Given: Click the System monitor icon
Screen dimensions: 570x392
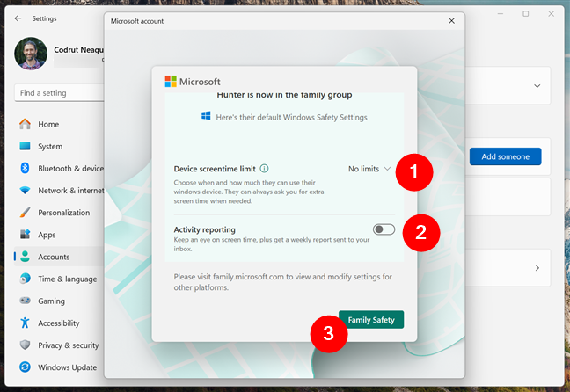Looking at the screenshot, I should point(25,146).
